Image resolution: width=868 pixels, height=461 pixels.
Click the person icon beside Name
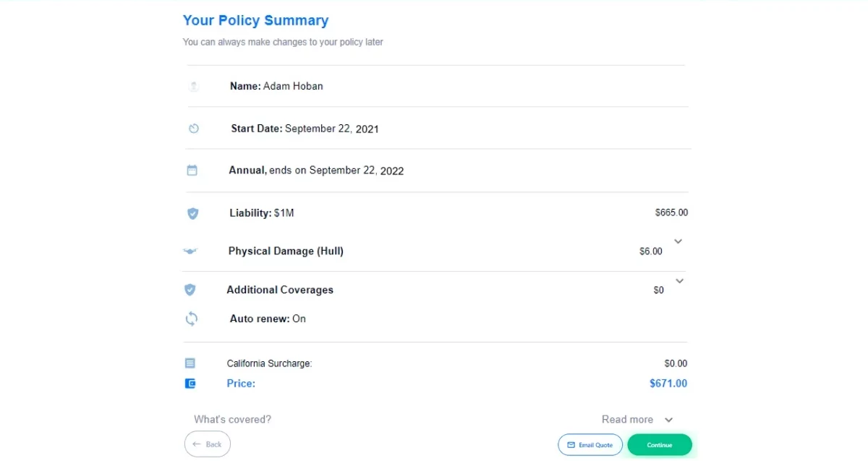193,86
